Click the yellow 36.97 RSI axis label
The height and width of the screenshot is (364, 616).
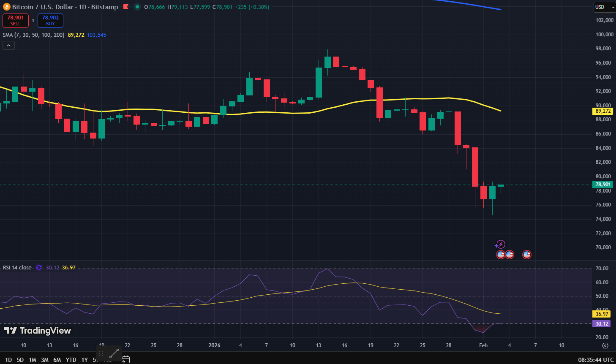(602, 314)
